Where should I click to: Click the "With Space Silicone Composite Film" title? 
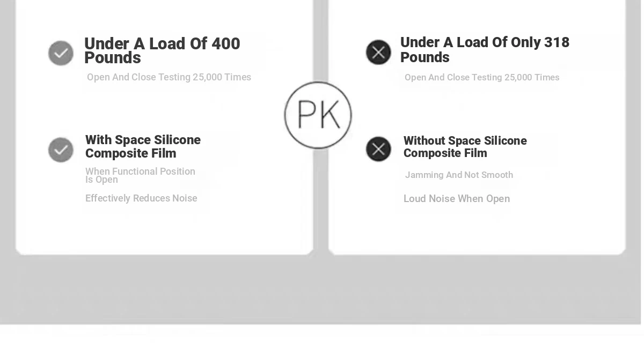click(143, 146)
